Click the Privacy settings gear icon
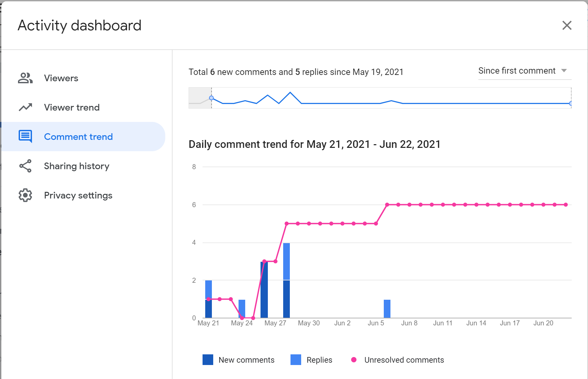The image size is (588, 379). [x=25, y=195]
